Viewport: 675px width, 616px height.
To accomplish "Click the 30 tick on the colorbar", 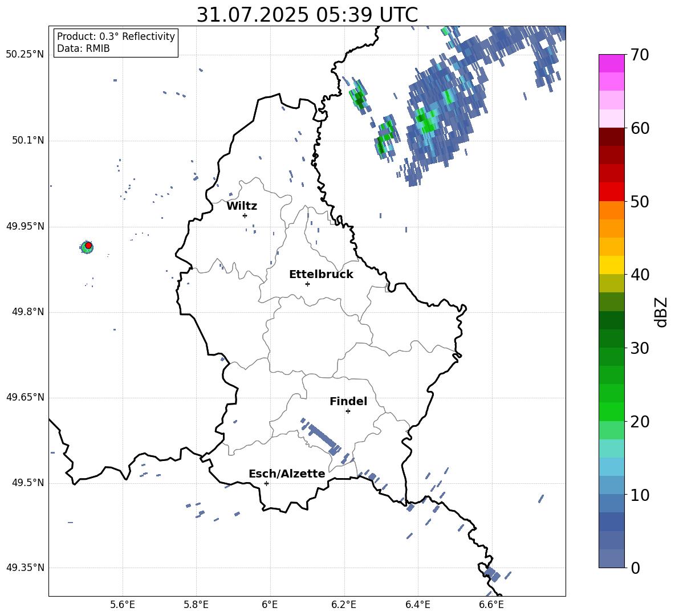I will click(640, 348).
